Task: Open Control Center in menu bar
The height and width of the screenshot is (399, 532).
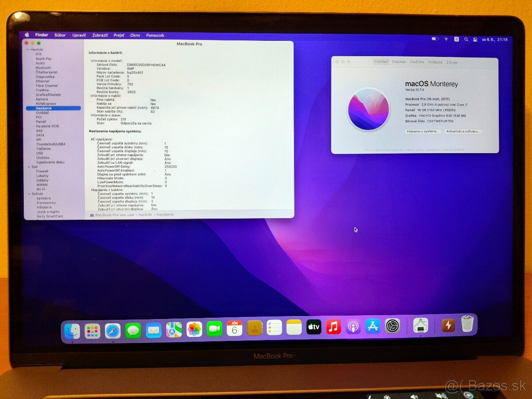Action: coord(475,39)
